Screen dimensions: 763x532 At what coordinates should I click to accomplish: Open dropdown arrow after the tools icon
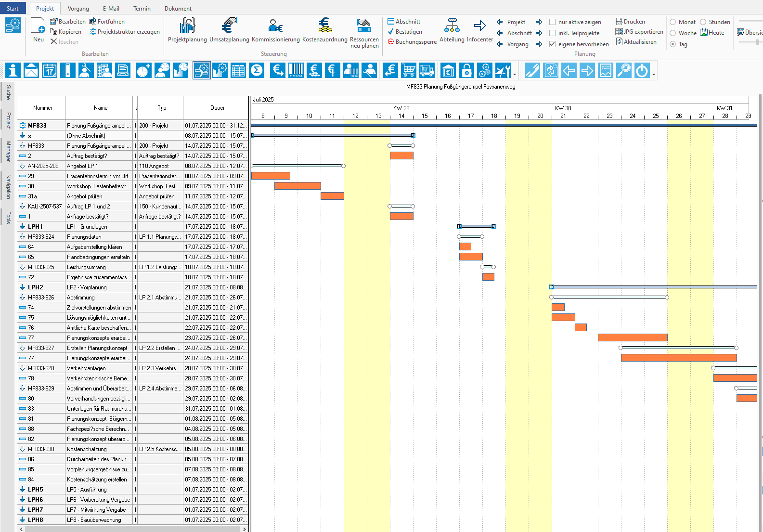coord(515,75)
